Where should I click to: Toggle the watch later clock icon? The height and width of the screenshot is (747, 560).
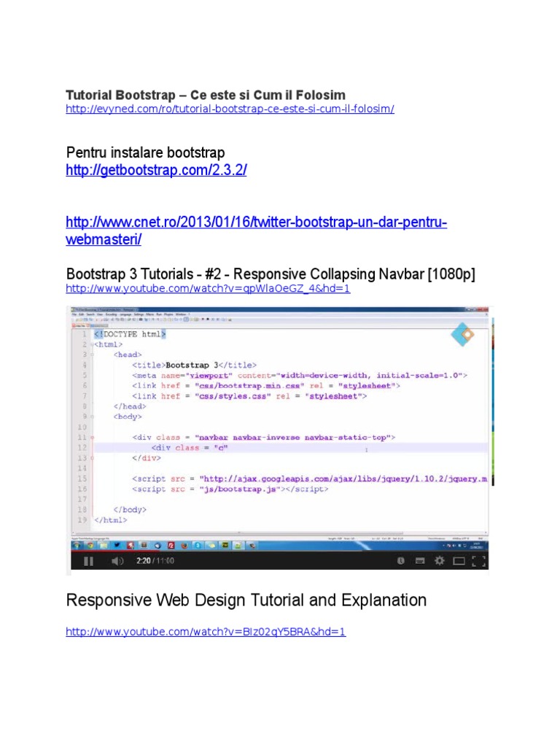point(401,561)
